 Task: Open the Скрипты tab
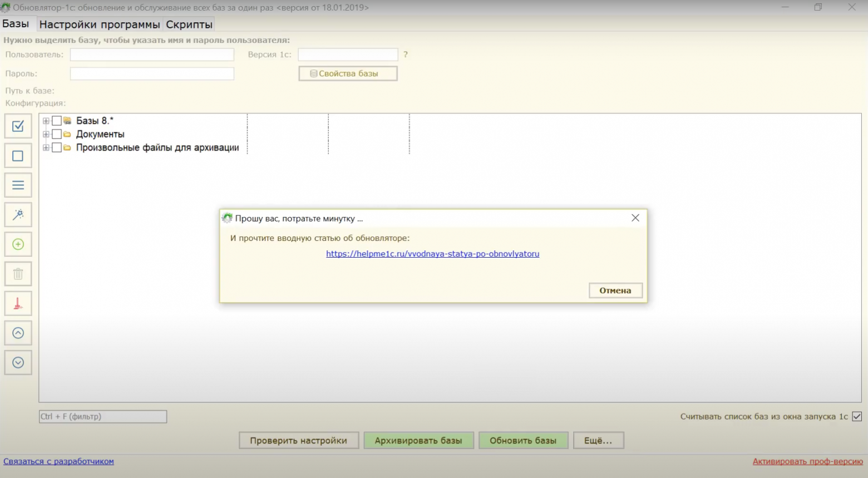point(189,24)
